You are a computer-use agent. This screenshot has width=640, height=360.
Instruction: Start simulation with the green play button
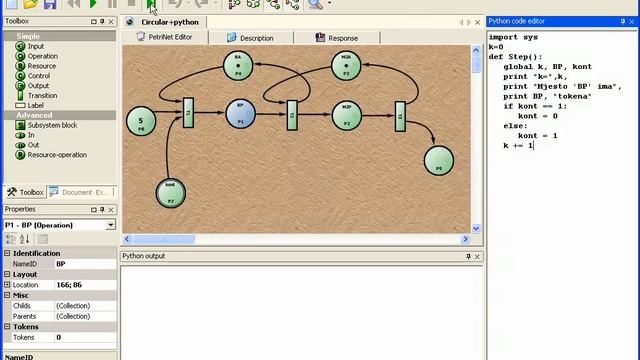click(93, 4)
